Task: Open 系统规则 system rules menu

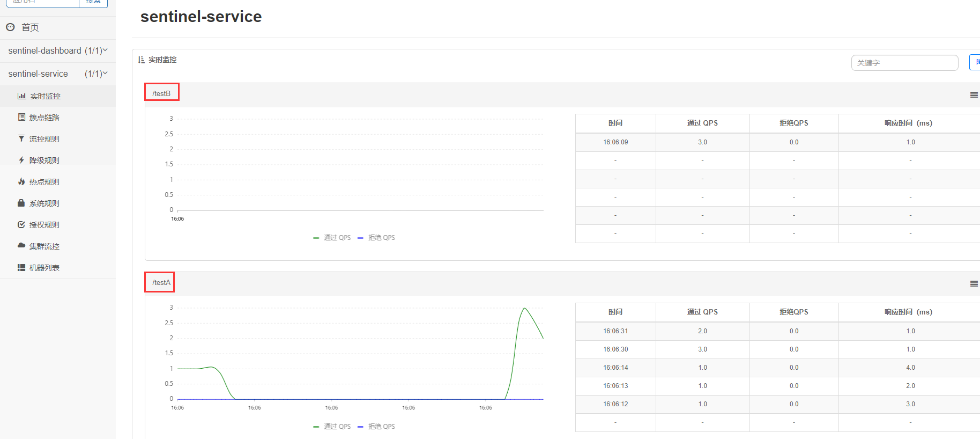Action: (44, 203)
